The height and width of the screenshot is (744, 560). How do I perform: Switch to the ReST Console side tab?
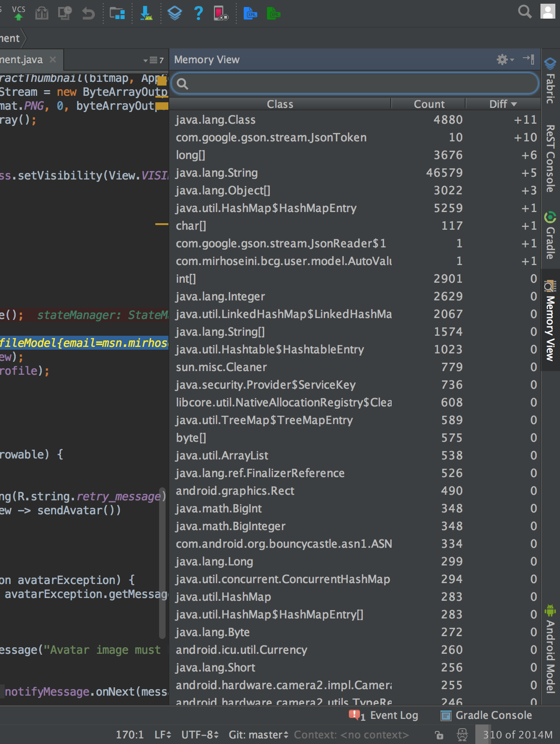tap(550, 158)
